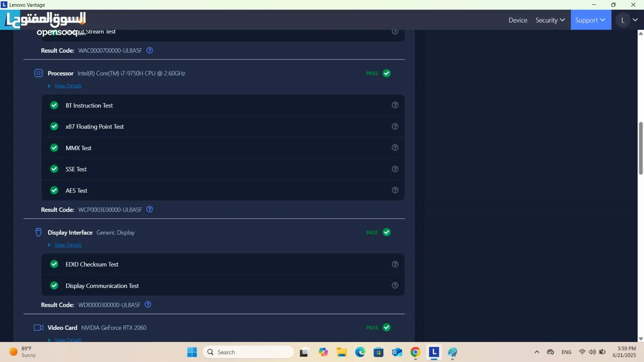The width and height of the screenshot is (644, 362).
Task: Expand View Details under Display Interface
Action: pos(68,245)
